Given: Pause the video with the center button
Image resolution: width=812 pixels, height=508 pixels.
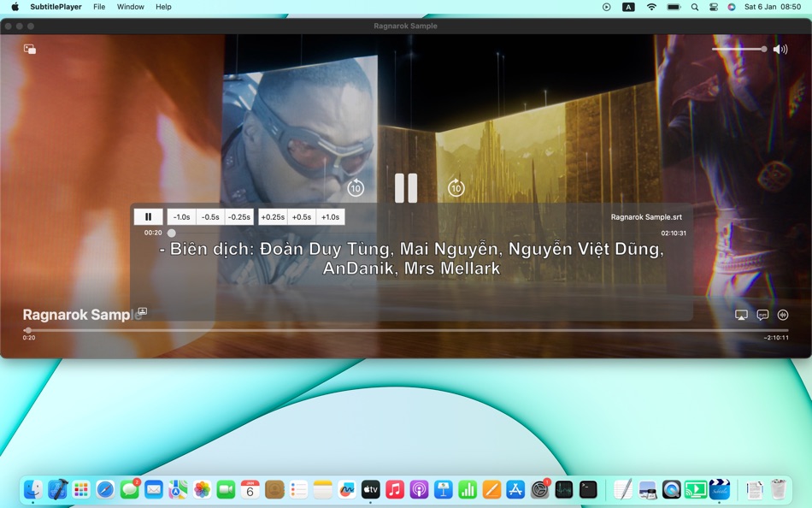Looking at the screenshot, I should [406, 186].
